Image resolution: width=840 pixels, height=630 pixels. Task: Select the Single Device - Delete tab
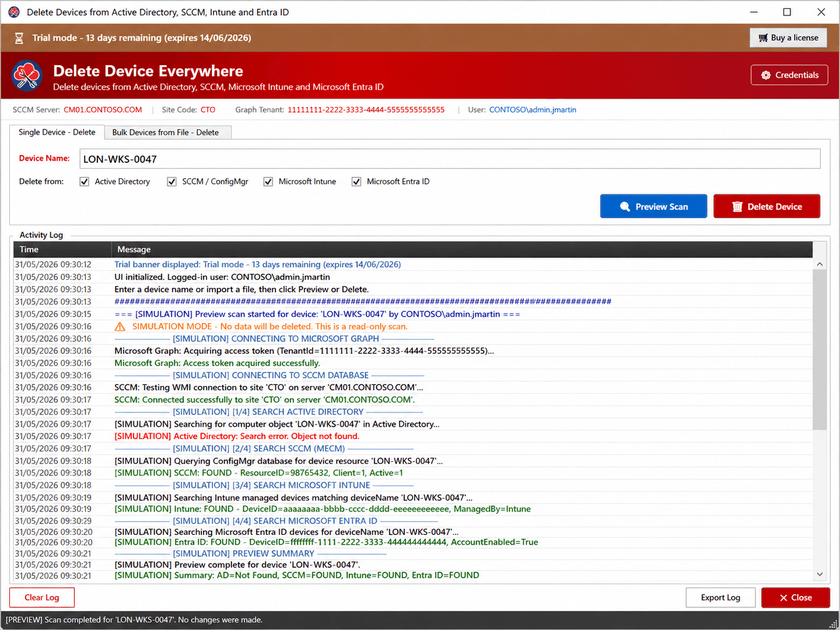coord(57,132)
